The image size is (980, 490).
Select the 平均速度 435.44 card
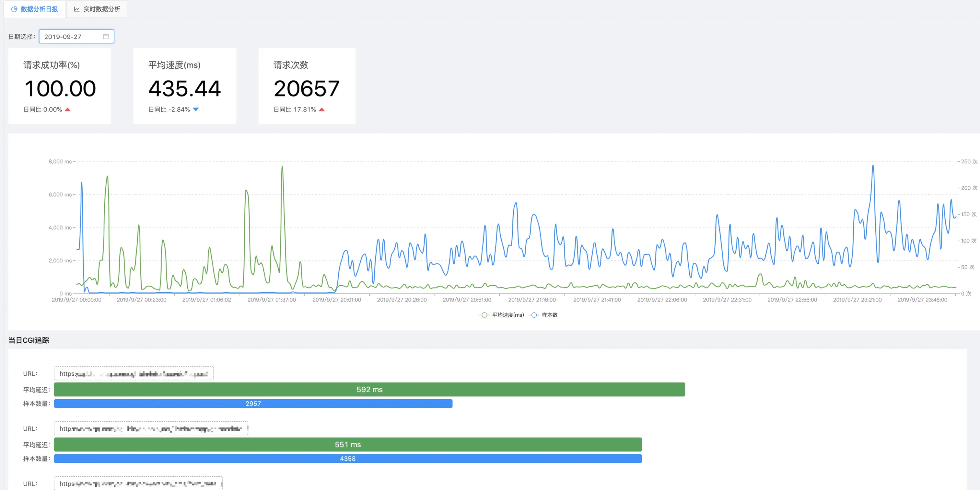(x=184, y=86)
